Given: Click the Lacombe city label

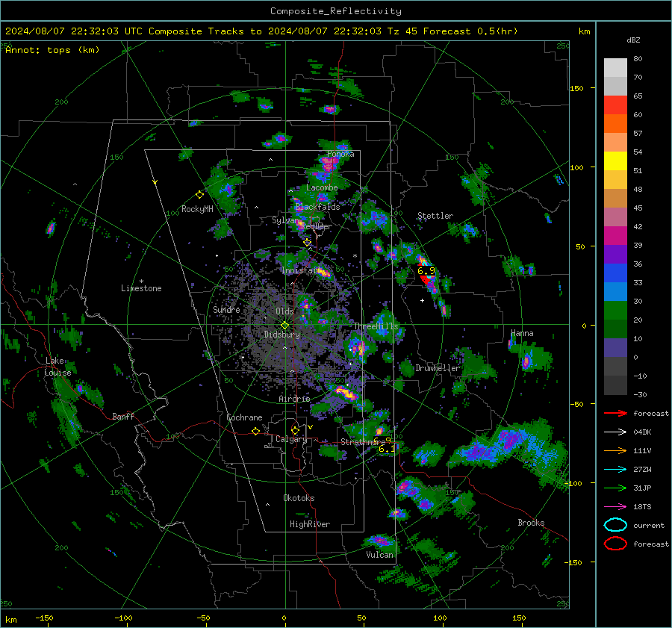Looking at the screenshot, I should 322,187.
